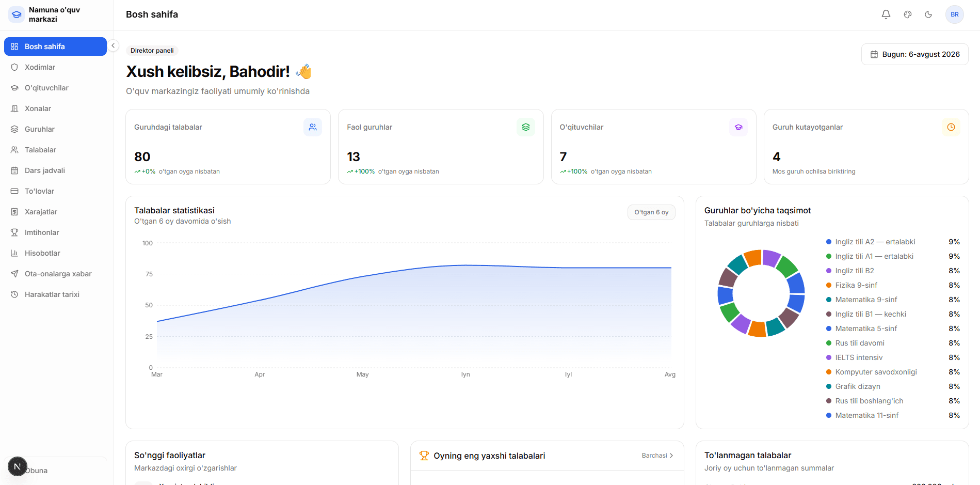Select the Guruhlar sidebar icon
Image resolution: width=980 pixels, height=485 pixels.
click(x=14, y=129)
